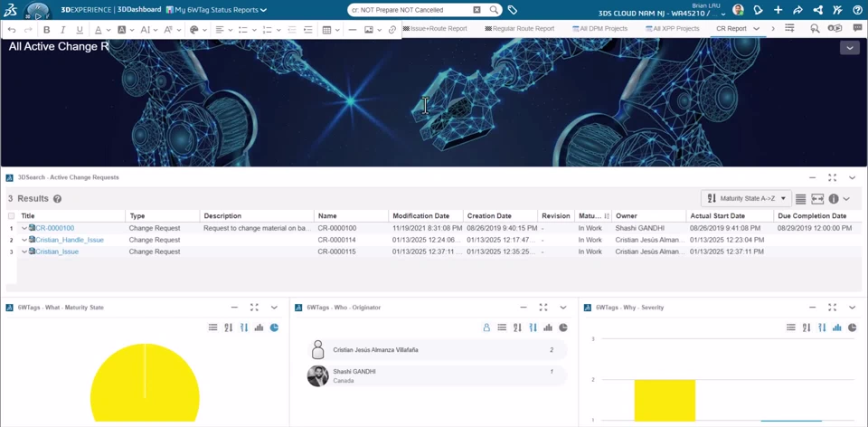
Task: Increase the paragraph indent
Action: tap(308, 30)
